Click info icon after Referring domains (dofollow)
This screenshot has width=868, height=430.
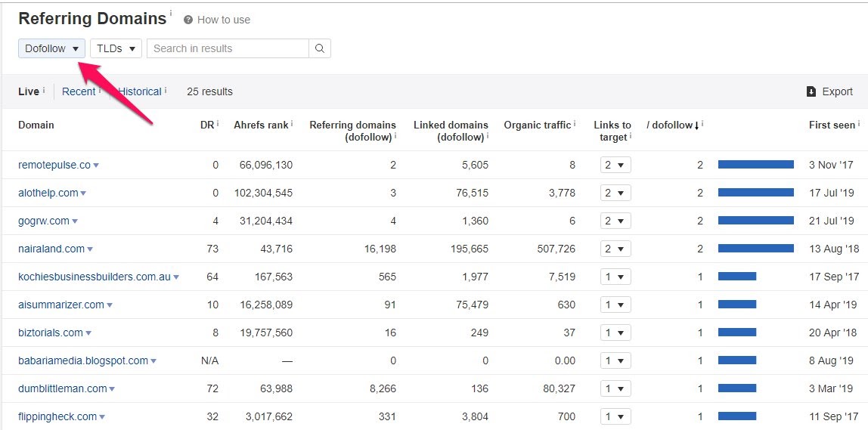pos(395,137)
